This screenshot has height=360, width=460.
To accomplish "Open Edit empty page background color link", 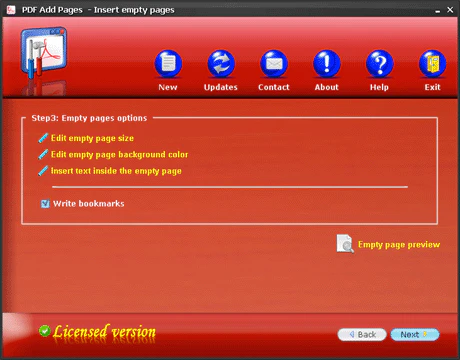I will [x=119, y=155].
